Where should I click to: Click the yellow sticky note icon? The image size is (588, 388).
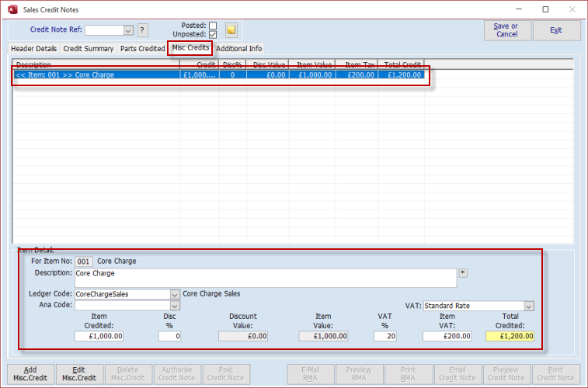[231, 30]
